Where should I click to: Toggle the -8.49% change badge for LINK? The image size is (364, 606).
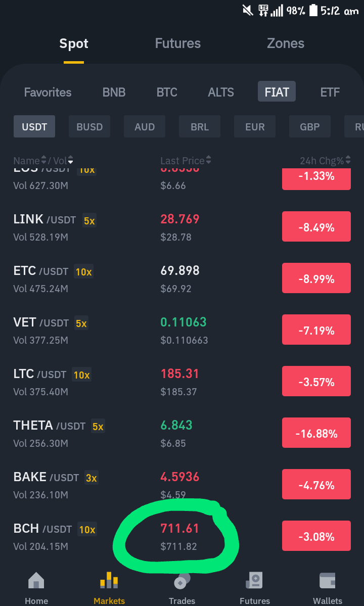click(316, 226)
